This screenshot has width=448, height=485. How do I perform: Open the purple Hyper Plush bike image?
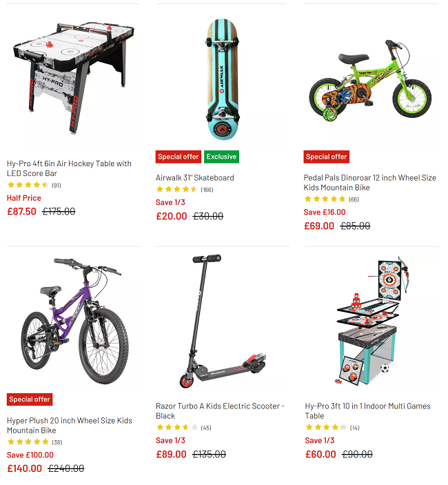74,321
